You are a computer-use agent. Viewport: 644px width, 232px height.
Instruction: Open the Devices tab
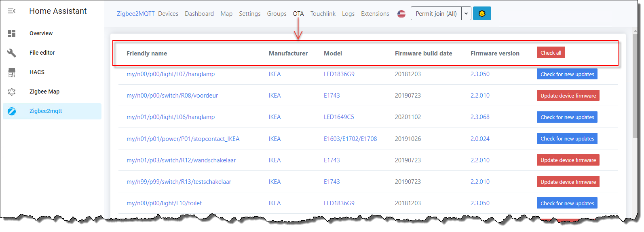(x=168, y=14)
